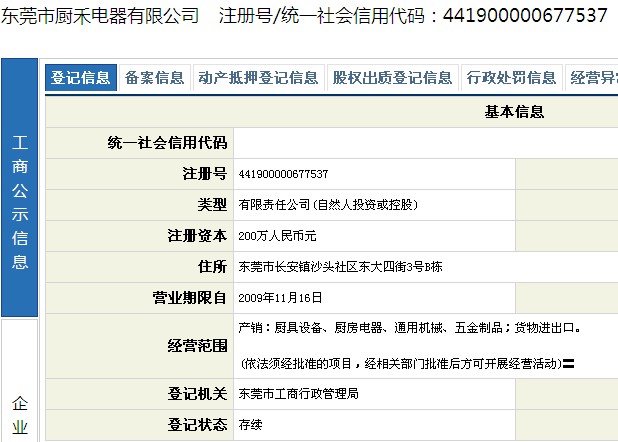
Task: Select the 工商公示信息 sidebar section
Action: click(20, 187)
